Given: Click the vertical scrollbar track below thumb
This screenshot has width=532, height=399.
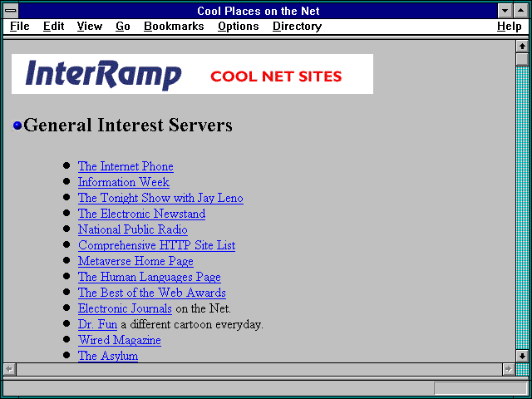Looking at the screenshot, I should [522, 208].
